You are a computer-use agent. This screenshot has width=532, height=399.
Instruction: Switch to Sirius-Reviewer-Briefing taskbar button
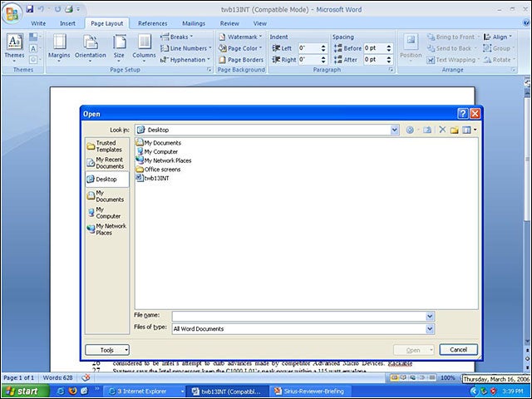pos(309,392)
